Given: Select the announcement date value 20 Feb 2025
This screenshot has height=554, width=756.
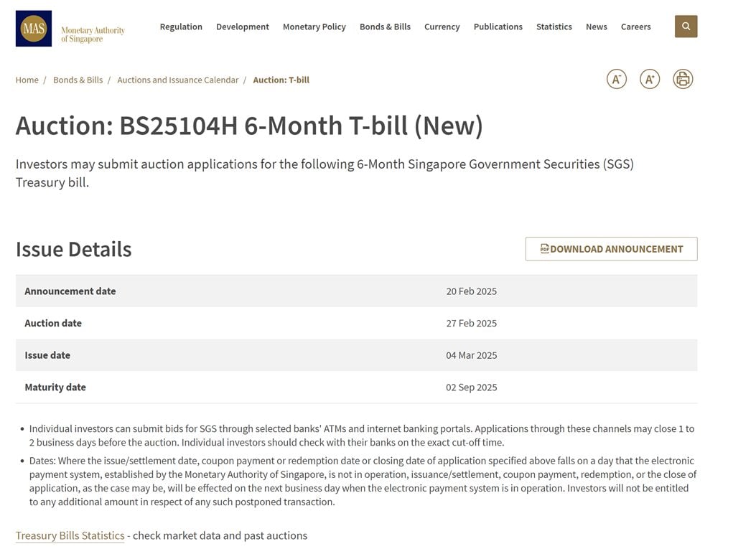Looking at the screenshot, I should click(472, 291).
